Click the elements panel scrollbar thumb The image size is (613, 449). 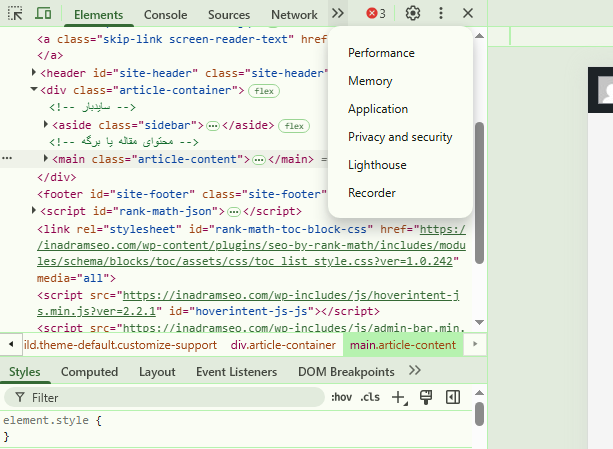tap(479, 193)
